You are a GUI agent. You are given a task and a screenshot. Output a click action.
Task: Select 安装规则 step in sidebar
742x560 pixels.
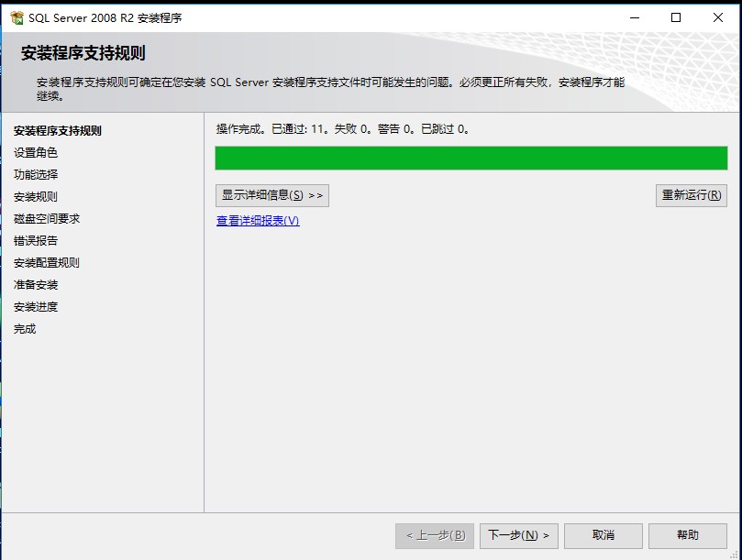click(x=36, y=196)
